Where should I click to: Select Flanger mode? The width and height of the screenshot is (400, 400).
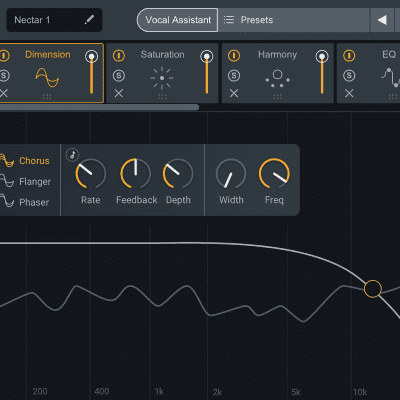(26, 181)
